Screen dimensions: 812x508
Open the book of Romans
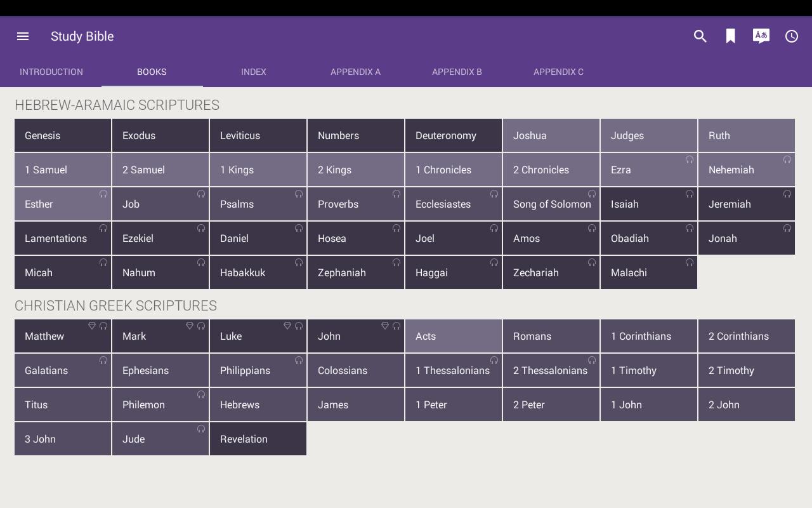pyautogui.click(x=551, y=337)
